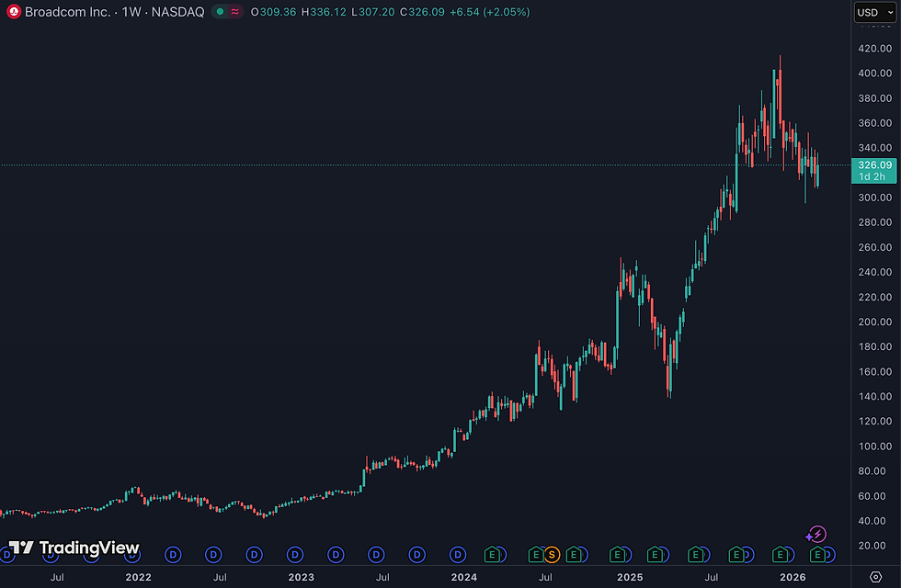Open the September 2024 earnings E marker
901x588 pixels.
(x=574, y=555)
